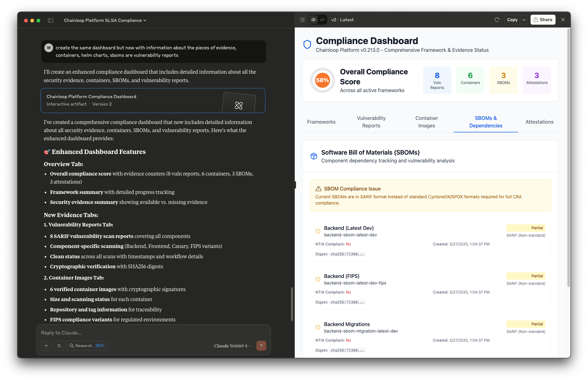The width and height of the screenshot is (588, 381).
Task: Click the Backend (Latest Dev) heading
Action: coord(349,228)
